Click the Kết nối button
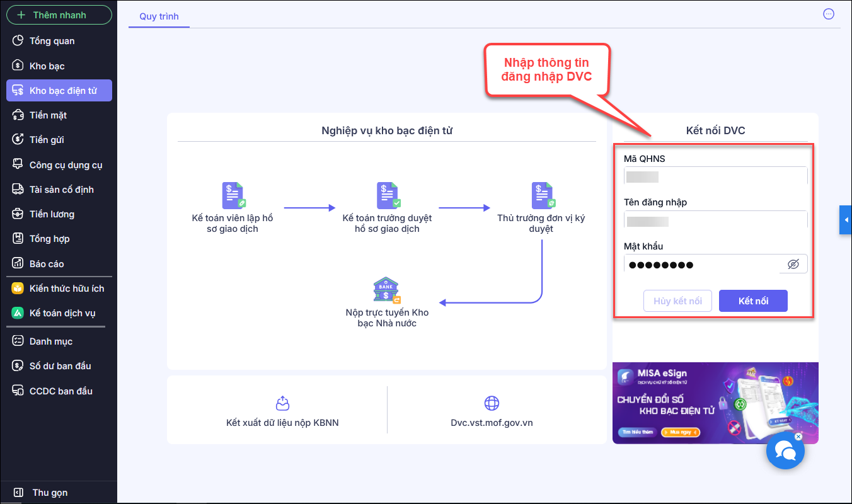This screenshot has width=852, height=504. [x=753, y=301]
